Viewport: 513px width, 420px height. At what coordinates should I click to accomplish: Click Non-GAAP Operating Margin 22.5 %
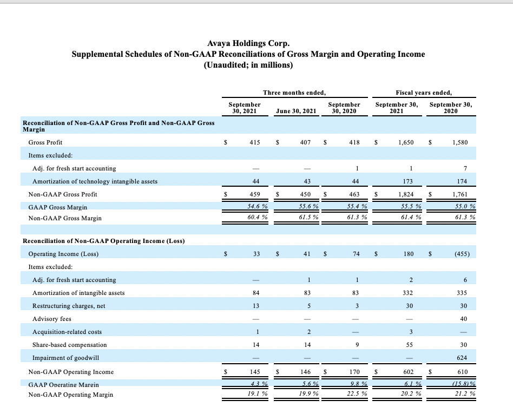(x=357, y=394)
